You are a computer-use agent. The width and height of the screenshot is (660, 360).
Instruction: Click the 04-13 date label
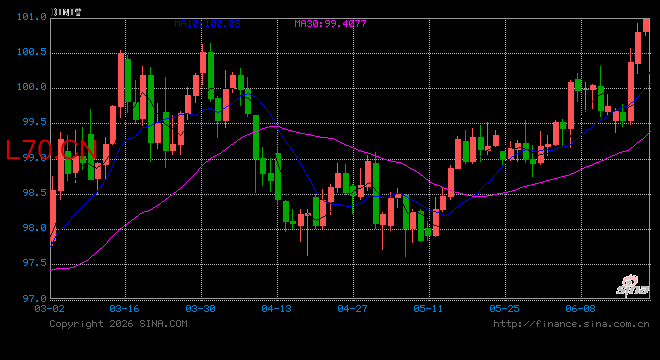tap(277, 309)
